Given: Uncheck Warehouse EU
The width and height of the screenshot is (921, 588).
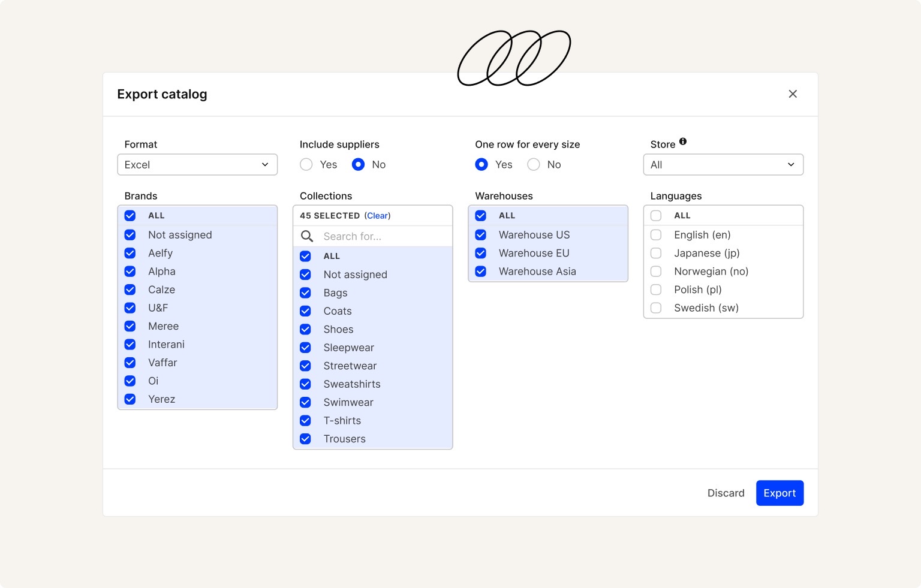Looking at the screenshot, I should click(481, 254).
